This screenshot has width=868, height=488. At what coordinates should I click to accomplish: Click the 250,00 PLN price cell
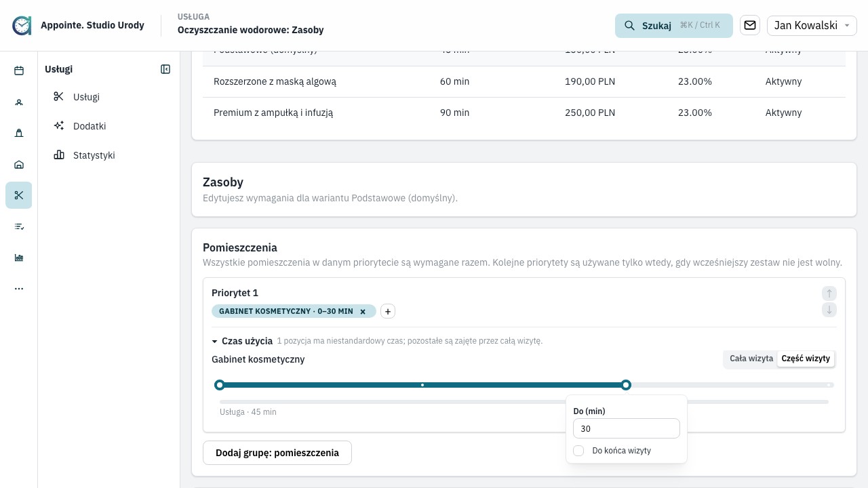click(x=590, y=113)
